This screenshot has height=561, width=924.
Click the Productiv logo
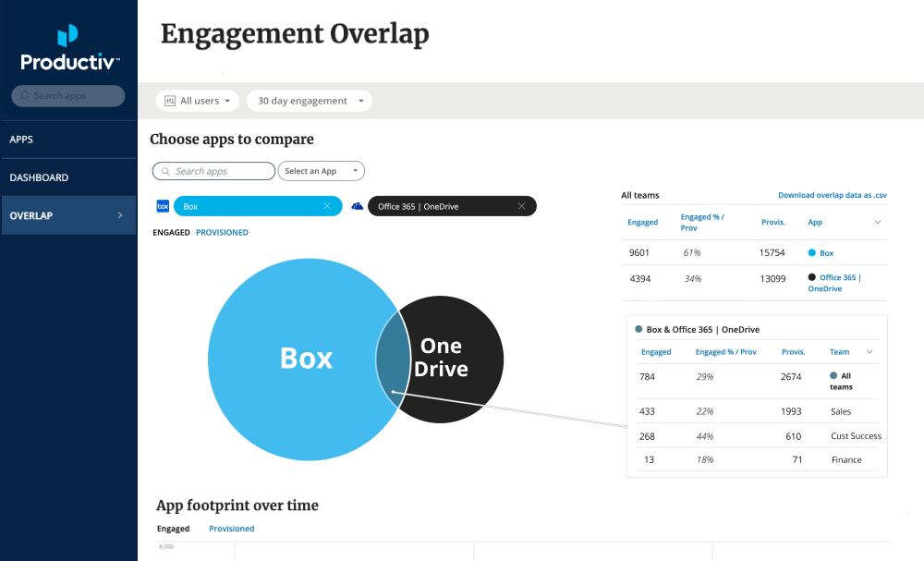click(69, 48)
